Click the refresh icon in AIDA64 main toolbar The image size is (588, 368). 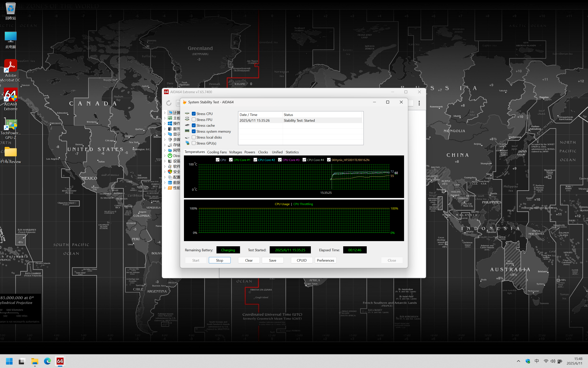[x=169, y=103]
